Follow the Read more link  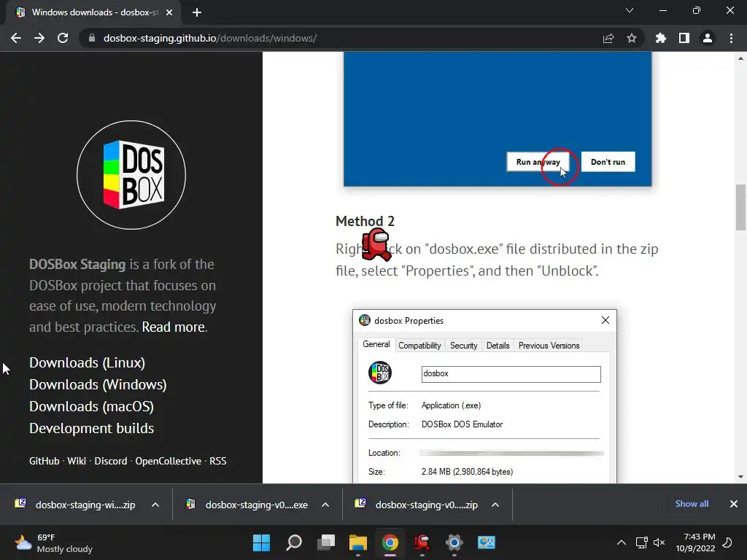click(x=174, y=327)
